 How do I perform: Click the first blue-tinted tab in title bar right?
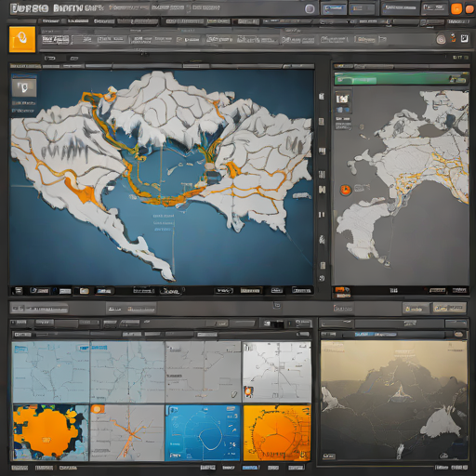click(334, 9)
